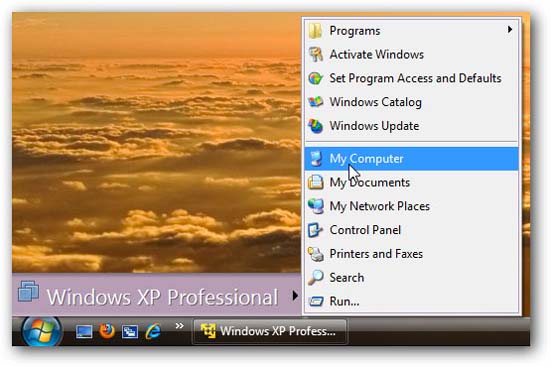Open Control Panel entry
Screen dimensions: 550x366
(x=411, y=230)
